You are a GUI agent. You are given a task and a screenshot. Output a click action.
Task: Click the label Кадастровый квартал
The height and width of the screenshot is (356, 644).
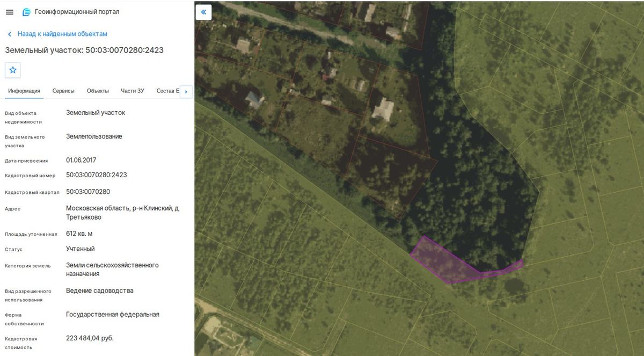point(32,193)
